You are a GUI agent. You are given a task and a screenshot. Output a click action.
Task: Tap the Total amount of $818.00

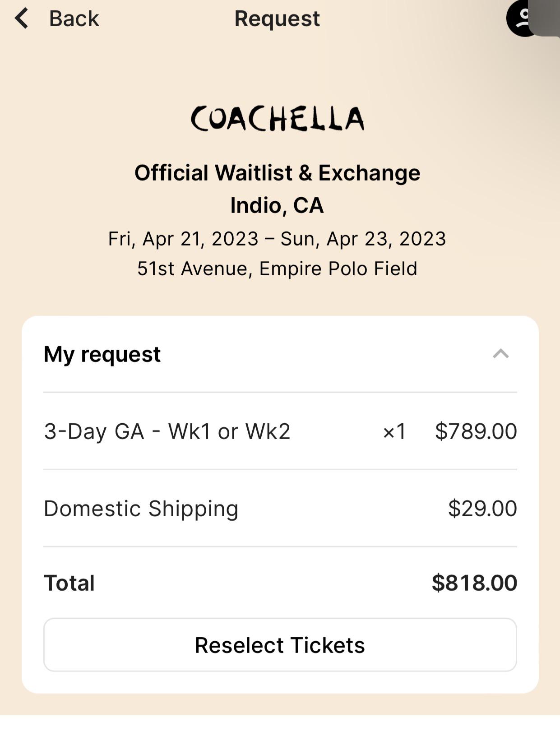tap(473, 583)
